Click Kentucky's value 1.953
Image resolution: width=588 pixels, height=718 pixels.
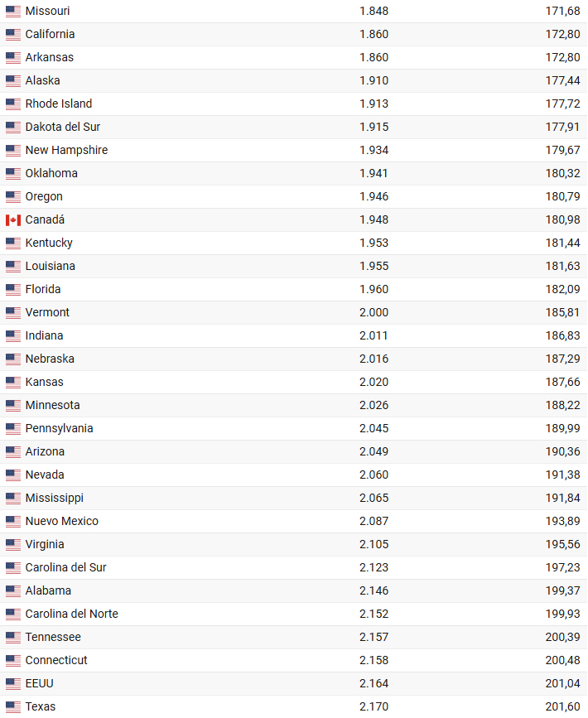[x=374, y=243]
